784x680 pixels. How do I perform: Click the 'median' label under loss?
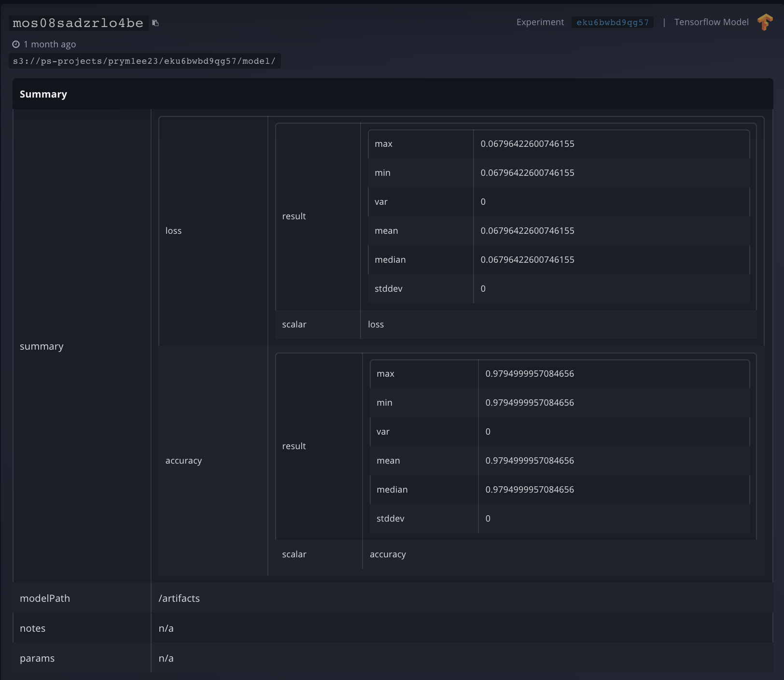pos(391,260)
